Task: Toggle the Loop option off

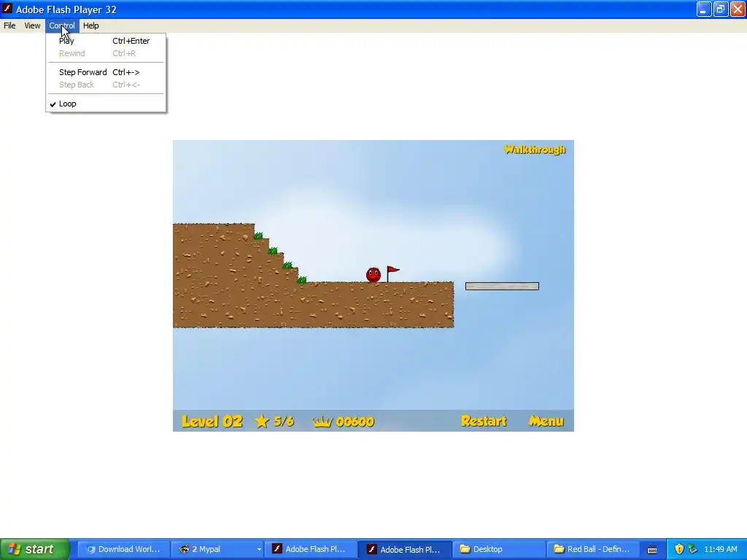Action: 106,104
